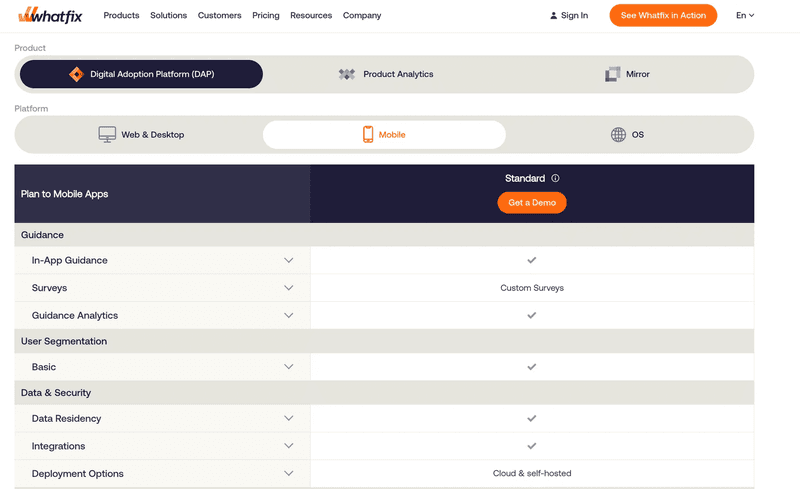Select the Web & Desktop platform
This screenshot has height=489, width=800.
tap(141, 135)
